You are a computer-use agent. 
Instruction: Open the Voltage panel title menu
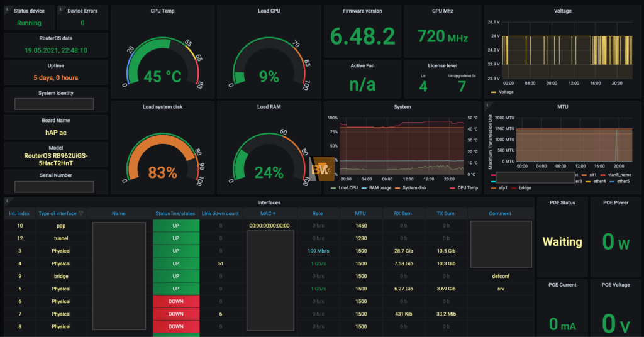click(562, 11)
